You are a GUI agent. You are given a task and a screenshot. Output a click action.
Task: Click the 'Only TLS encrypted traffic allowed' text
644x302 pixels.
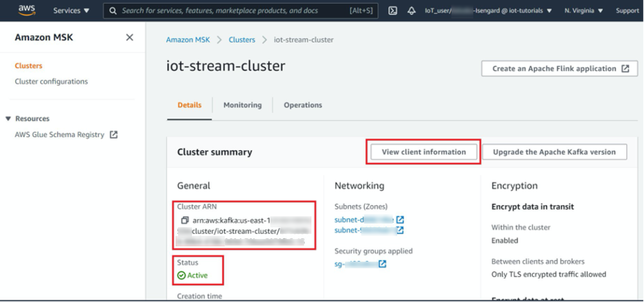coord(549,274)
